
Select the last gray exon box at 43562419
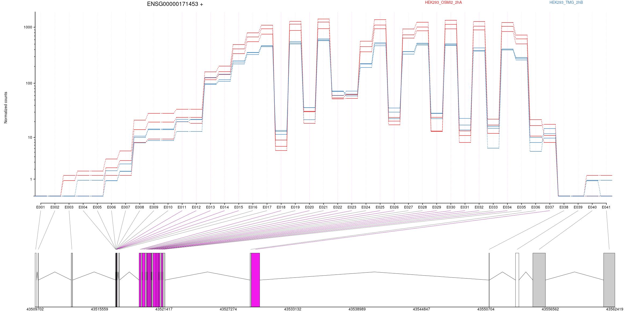[x=609, y=280]
